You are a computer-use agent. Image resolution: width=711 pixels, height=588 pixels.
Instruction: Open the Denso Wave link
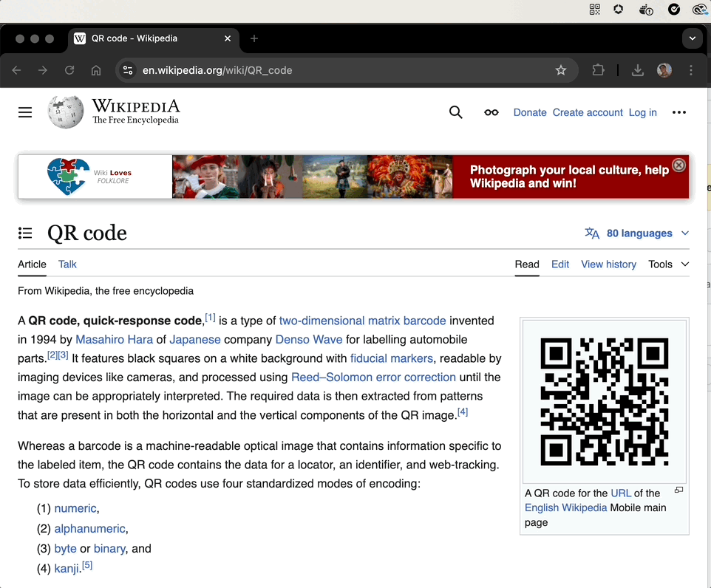(309, 340)
